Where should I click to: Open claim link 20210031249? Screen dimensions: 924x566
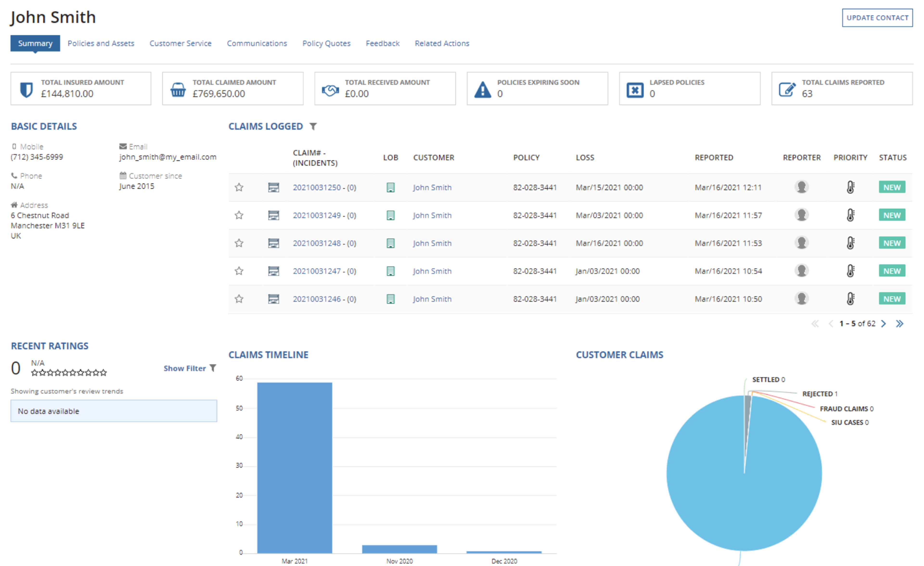317,215
